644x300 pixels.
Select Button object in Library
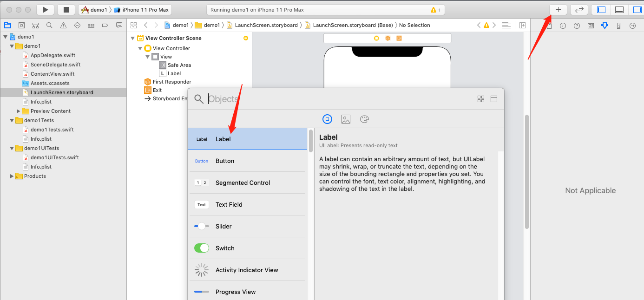(247, 161)
